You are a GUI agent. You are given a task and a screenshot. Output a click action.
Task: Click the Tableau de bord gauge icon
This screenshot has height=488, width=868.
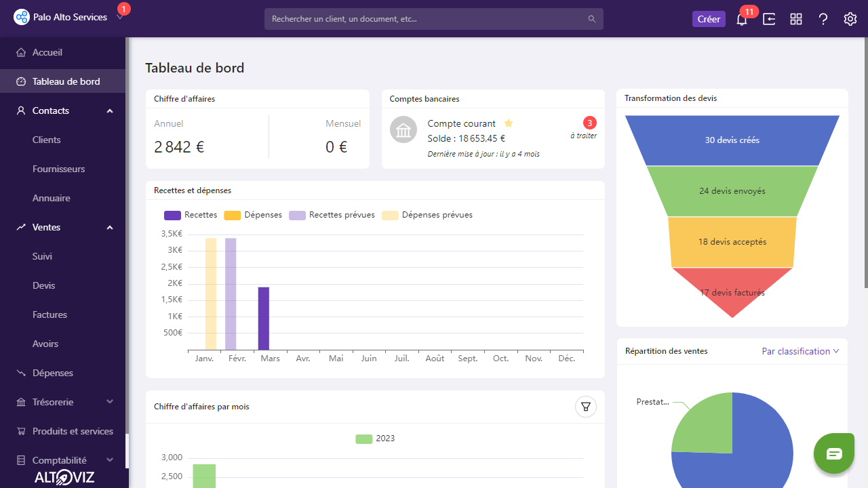[20, 81]
